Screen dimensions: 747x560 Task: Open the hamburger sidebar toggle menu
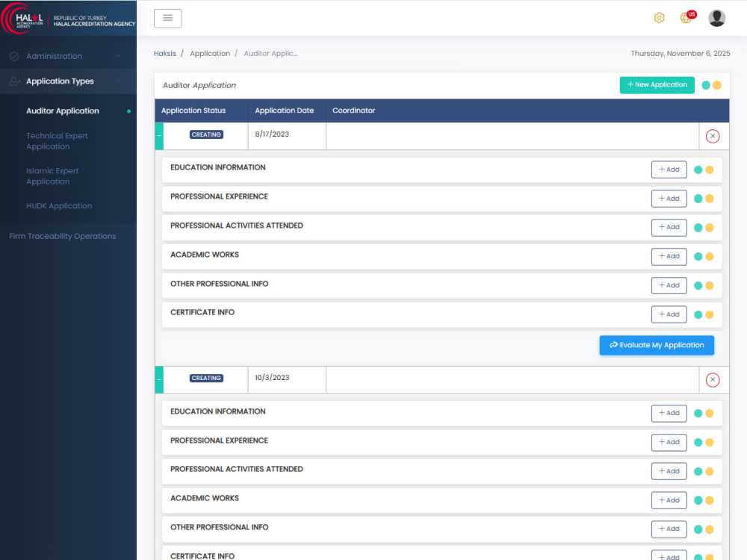point(167,18)
